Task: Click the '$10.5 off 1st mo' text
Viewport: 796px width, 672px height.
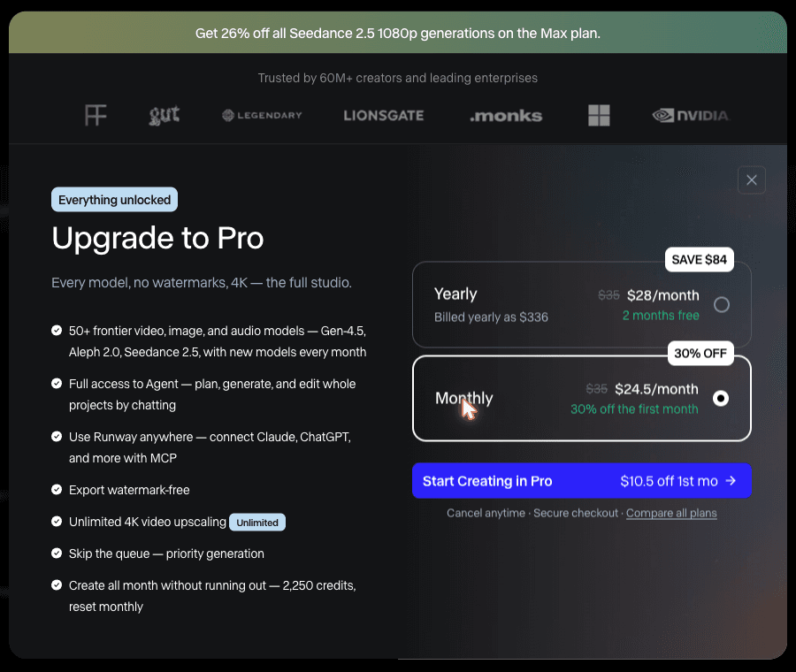Action: click(x=669, y=481)
